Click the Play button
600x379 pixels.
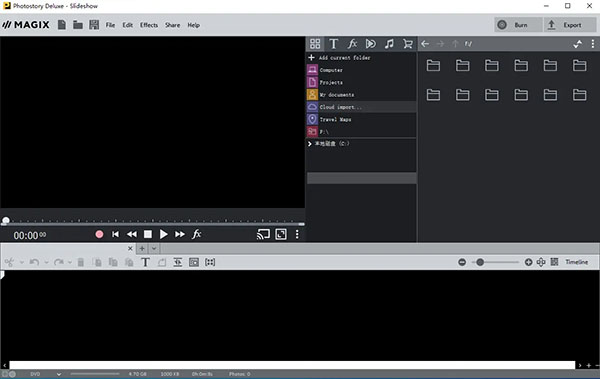tap(163, 234)
